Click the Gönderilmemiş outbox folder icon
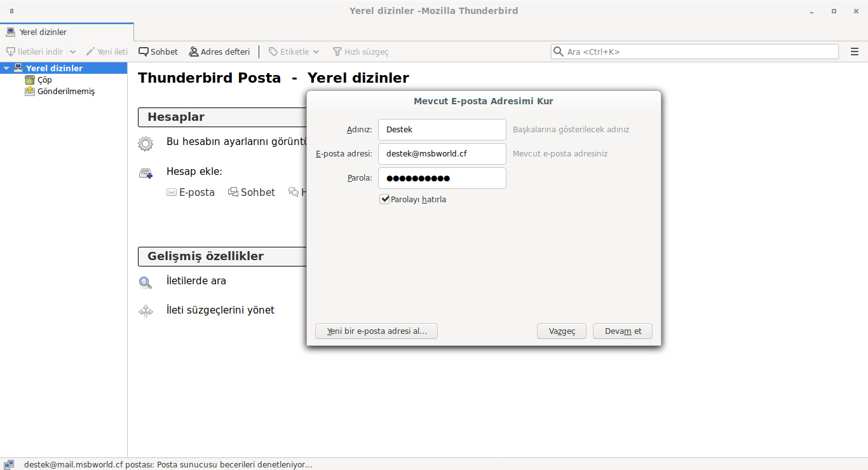The width and height of the screenshot is (868, 470). point(30,92)
